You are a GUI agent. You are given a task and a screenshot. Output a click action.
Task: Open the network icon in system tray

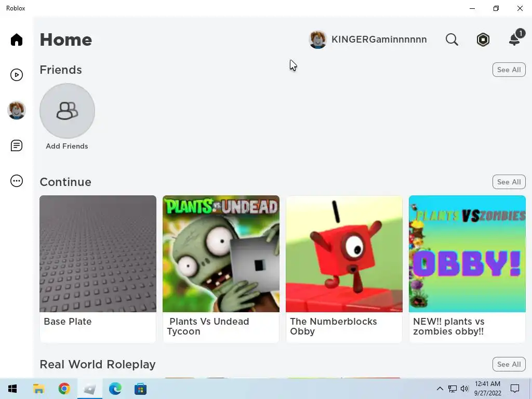[453, 389]
